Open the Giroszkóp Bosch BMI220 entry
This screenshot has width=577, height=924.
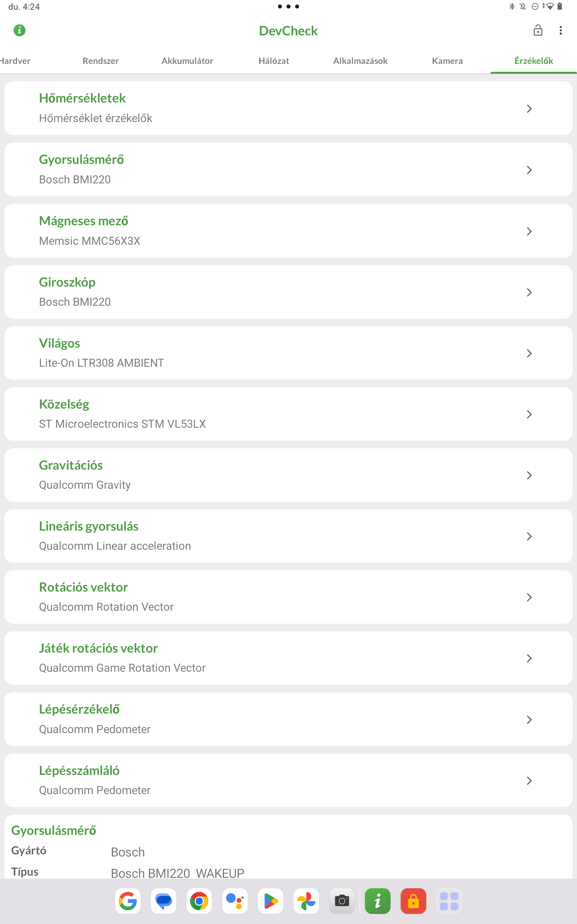point(288,292)
